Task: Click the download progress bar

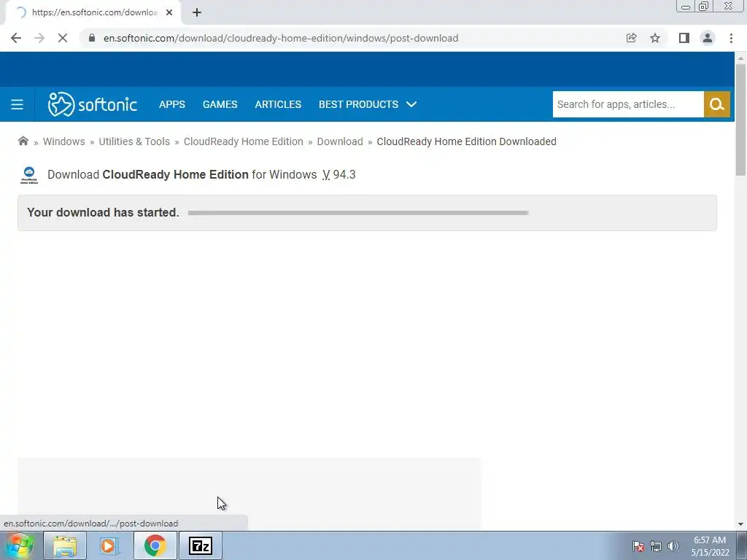Action: pos(358,213)
